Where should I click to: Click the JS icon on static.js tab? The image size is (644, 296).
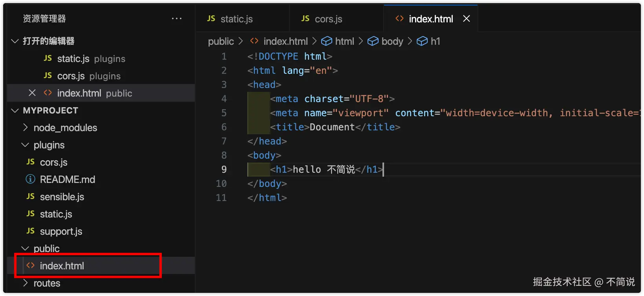click(211, 19)
